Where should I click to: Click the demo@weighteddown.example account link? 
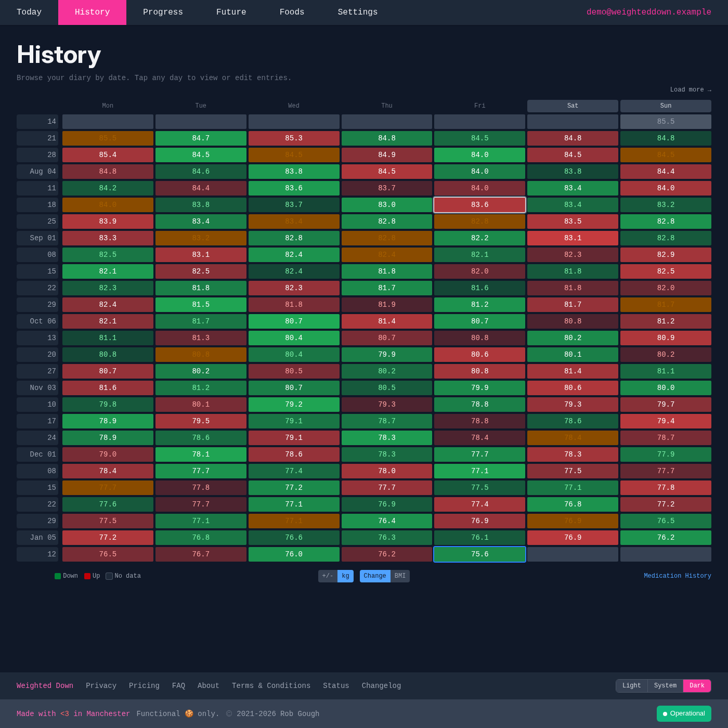(648, 12)
